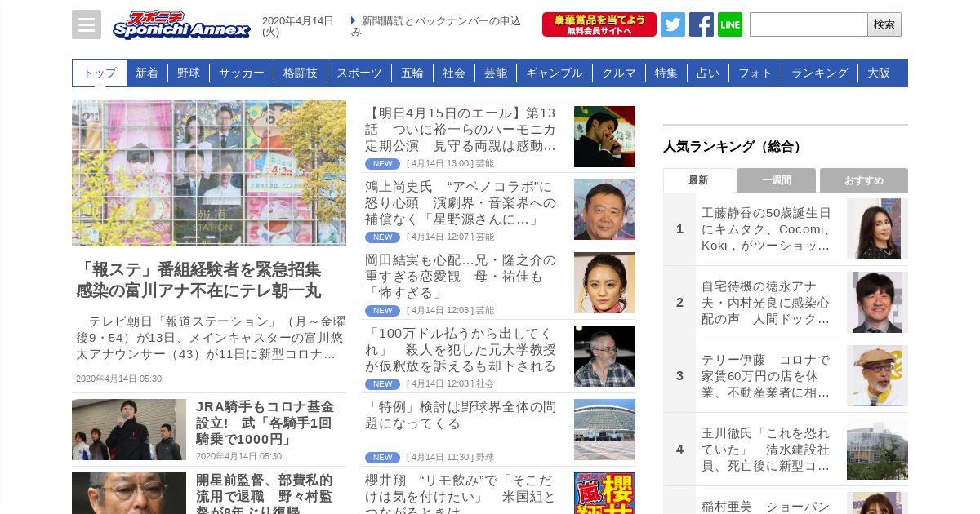Click the 岡田結実 portrait thumbnail

pos(604,283)
